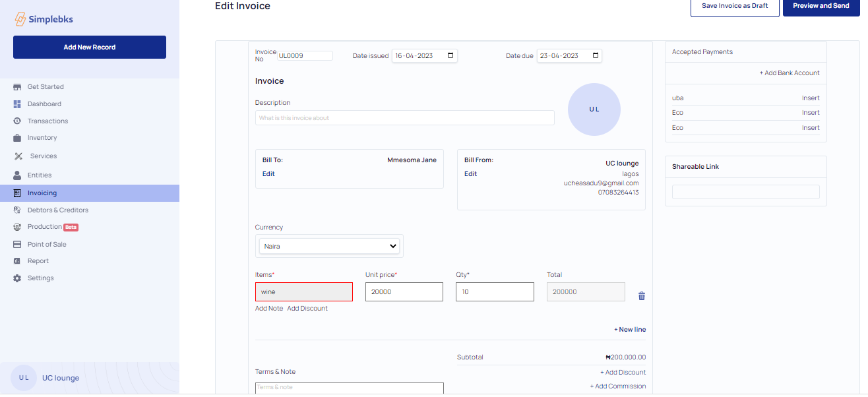Click the subtotal amount ₦200,000.00
The image size is (868, 397).
click(625, 357)
